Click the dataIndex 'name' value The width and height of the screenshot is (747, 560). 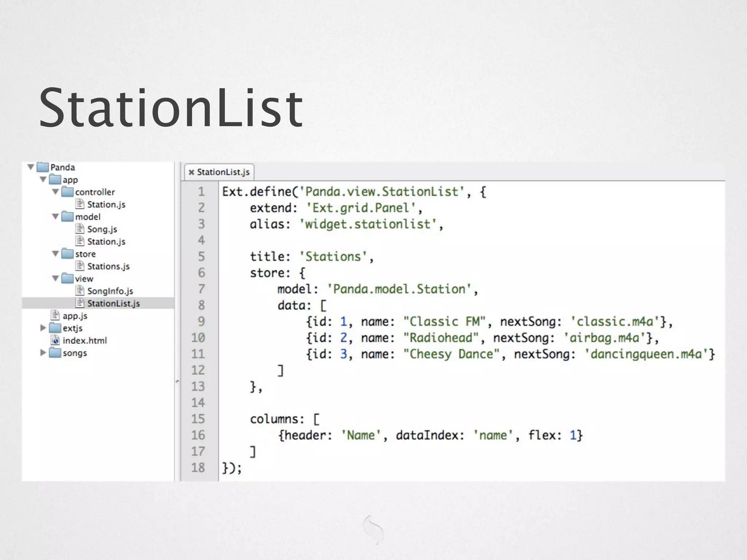point(493,435)
